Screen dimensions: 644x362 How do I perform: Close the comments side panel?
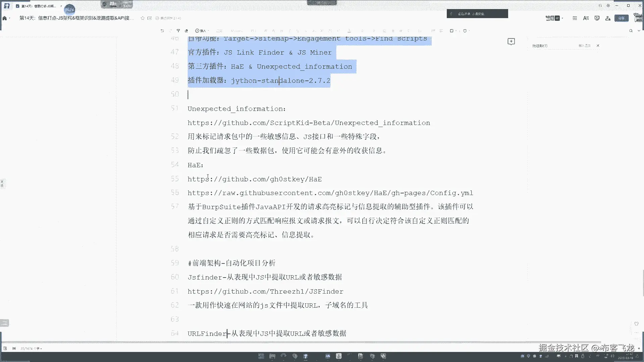tap(598, 46)
